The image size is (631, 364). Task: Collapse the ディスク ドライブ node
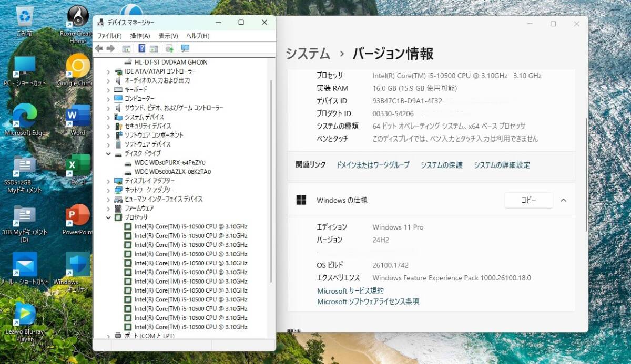tap(108, 153)
